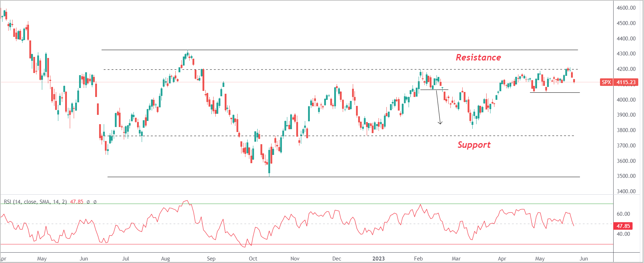Click the 3500.00 price scale label
644x263 pixels.
pyautogui.click(x=626, y=176)
